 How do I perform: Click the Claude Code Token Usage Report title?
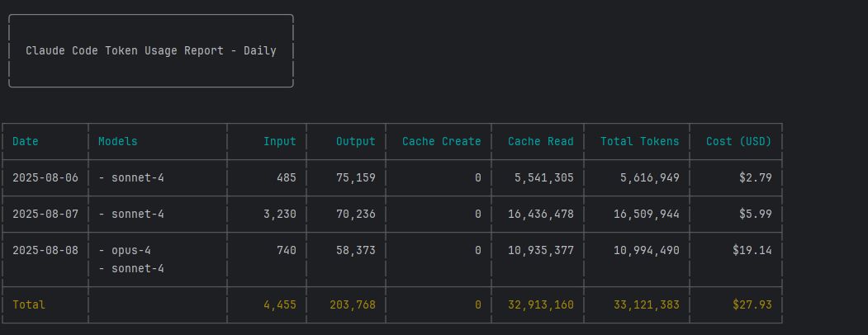tap(150, 51)
